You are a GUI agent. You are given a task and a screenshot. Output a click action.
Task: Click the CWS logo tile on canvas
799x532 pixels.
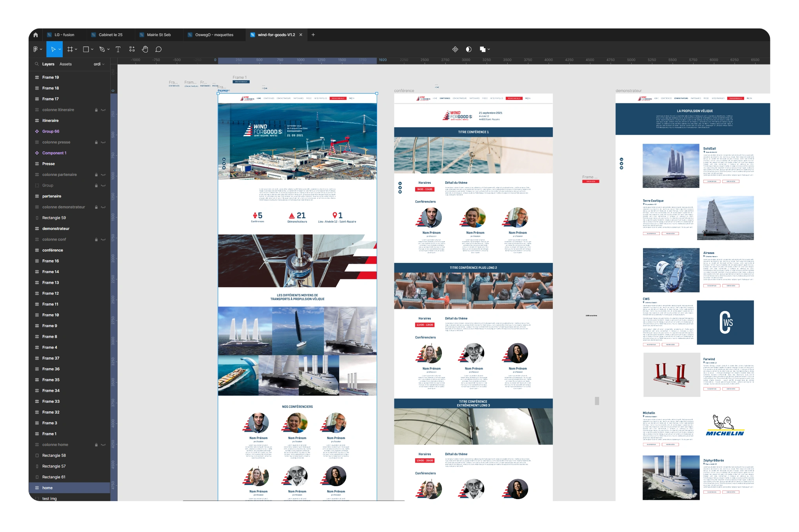[x=725, y=322]
